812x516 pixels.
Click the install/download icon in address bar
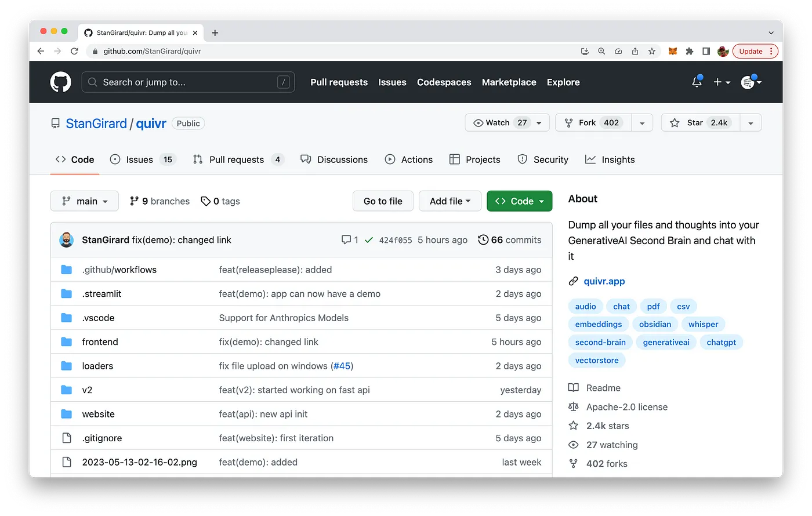585,51
